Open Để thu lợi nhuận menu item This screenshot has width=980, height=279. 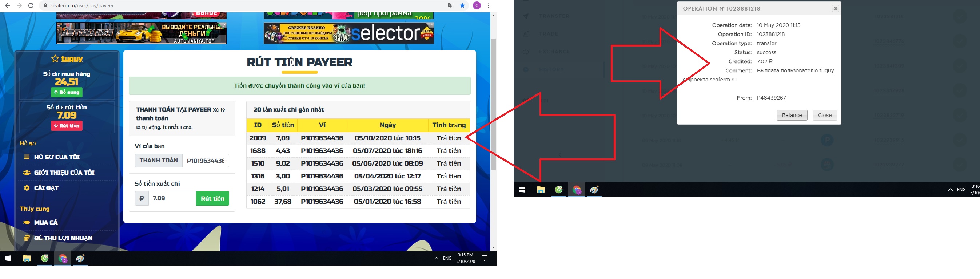coord(63,238)
